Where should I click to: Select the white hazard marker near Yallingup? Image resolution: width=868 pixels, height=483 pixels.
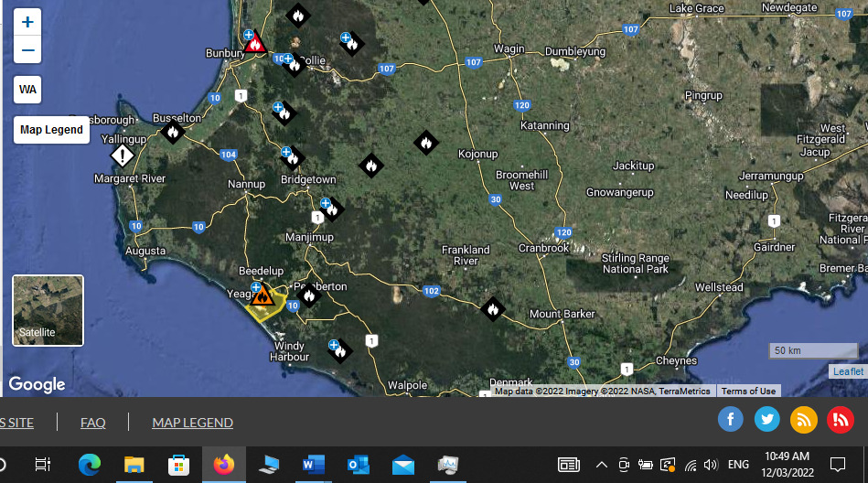point(123,156)
